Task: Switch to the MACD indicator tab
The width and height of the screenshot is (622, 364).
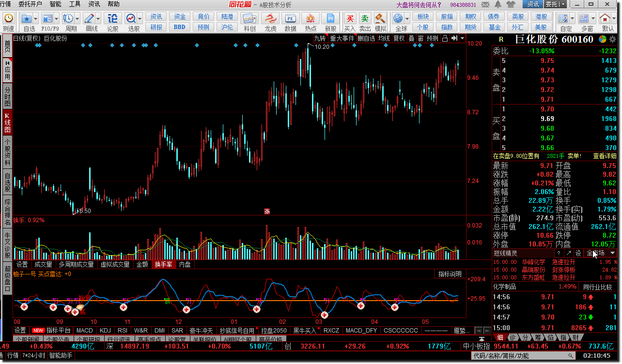Action: click(x=84, y=330)
